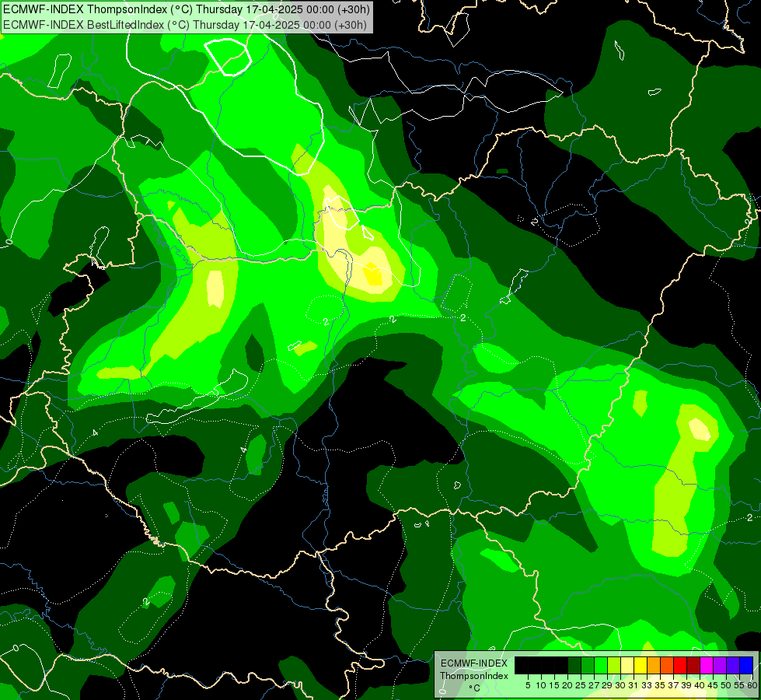
Task: Click the BestLiftedIndex title line at top
Action: click(x=185, y=25)
